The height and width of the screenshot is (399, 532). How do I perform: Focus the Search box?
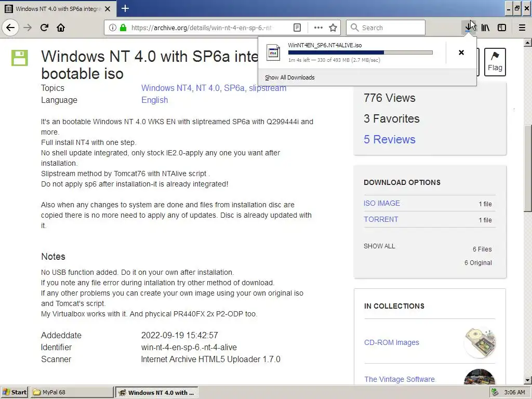tap(385, 28)
